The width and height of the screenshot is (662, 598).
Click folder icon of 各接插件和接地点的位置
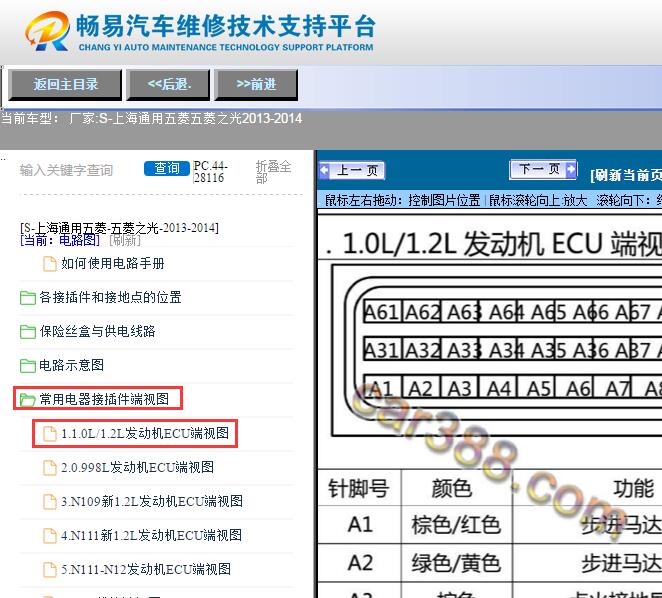pyautogui.click(x=27, y=297)
